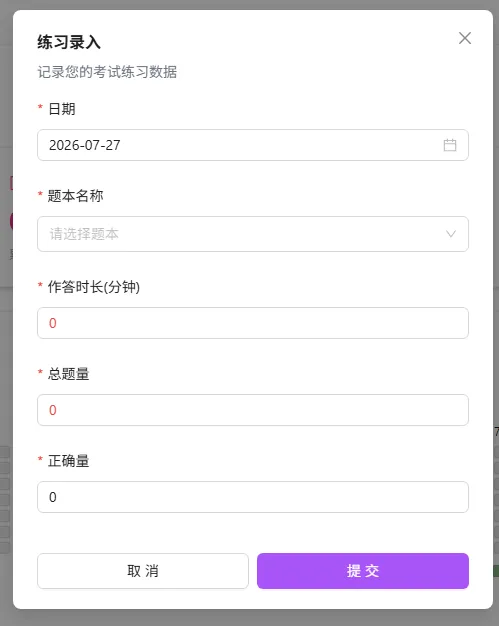This screenshot has width=499, height=626.
Task: Focus the 总题量 number input
Action: point(253,410)
